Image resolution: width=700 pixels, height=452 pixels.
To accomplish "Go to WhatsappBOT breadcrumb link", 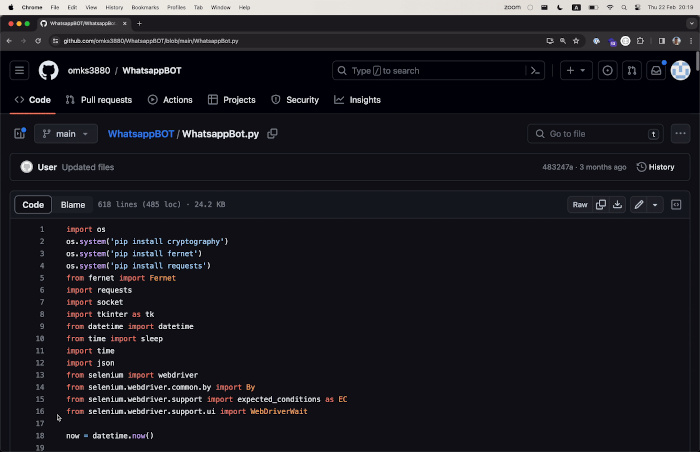I will click(141, 134).
